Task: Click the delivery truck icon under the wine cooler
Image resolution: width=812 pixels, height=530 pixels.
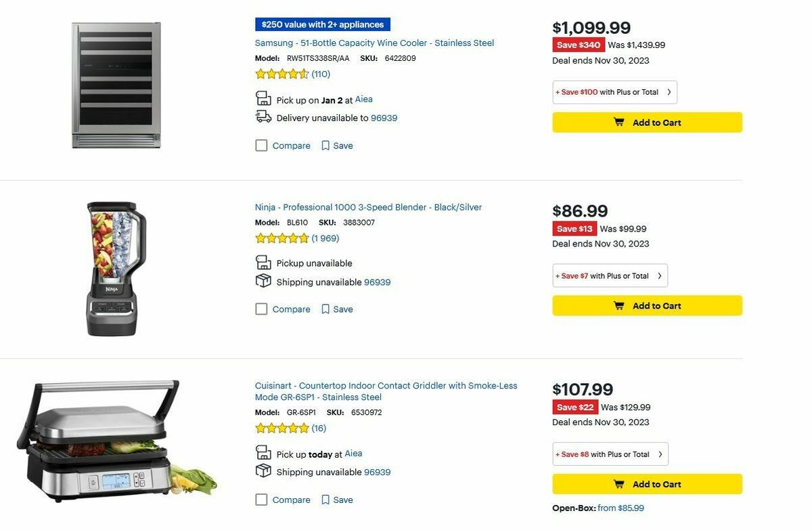Action: tap(263, 116)
